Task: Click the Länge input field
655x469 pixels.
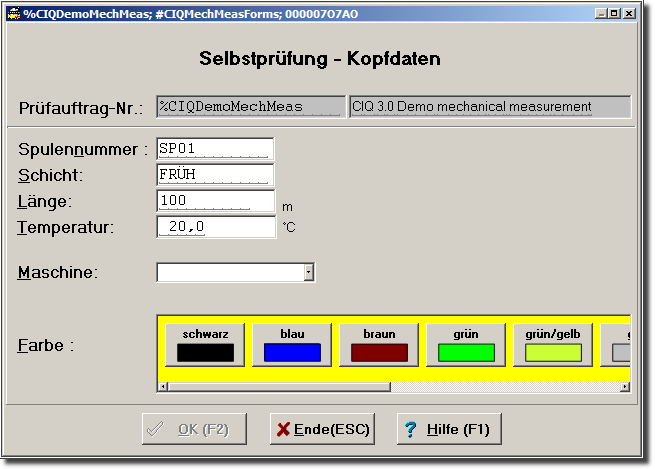Action: (215, 201)
